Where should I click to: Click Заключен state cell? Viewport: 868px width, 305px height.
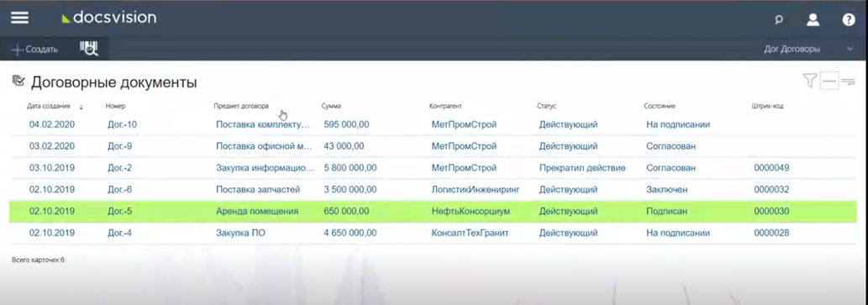pyautogui.click(x=666, y=189)
